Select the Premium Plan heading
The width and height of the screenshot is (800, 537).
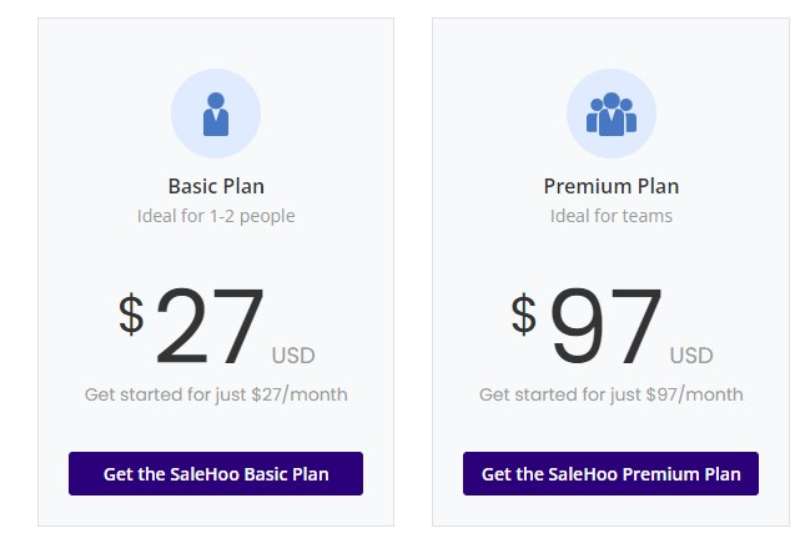[x=611, y=186]
